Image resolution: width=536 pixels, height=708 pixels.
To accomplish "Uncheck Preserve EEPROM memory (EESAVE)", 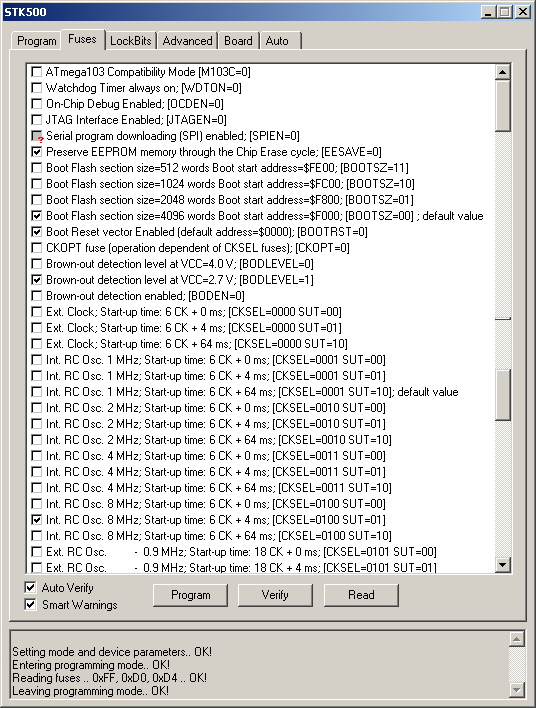I will tap(36, 152).
